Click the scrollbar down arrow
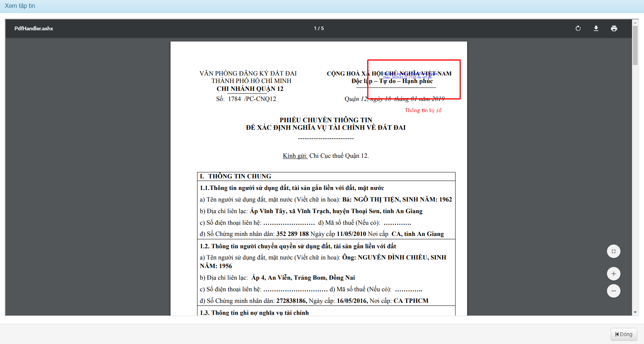644x344 pixels. [635, 311]
